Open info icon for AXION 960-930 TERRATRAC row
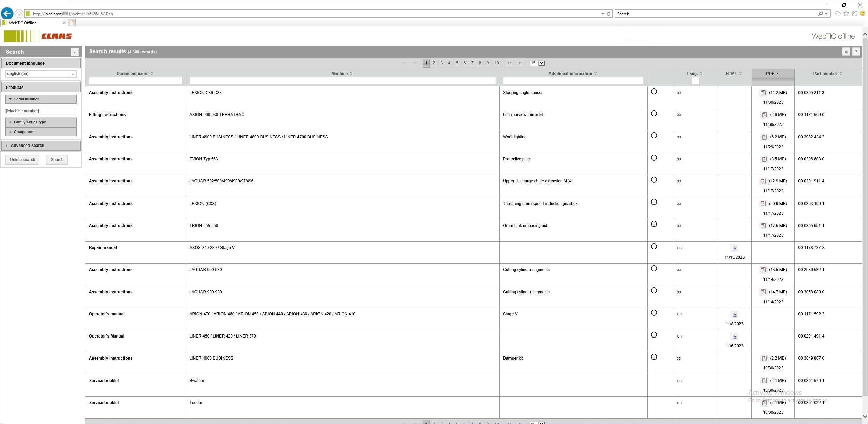The height and width of the screenshot is (424, 868). pos(654,113)
